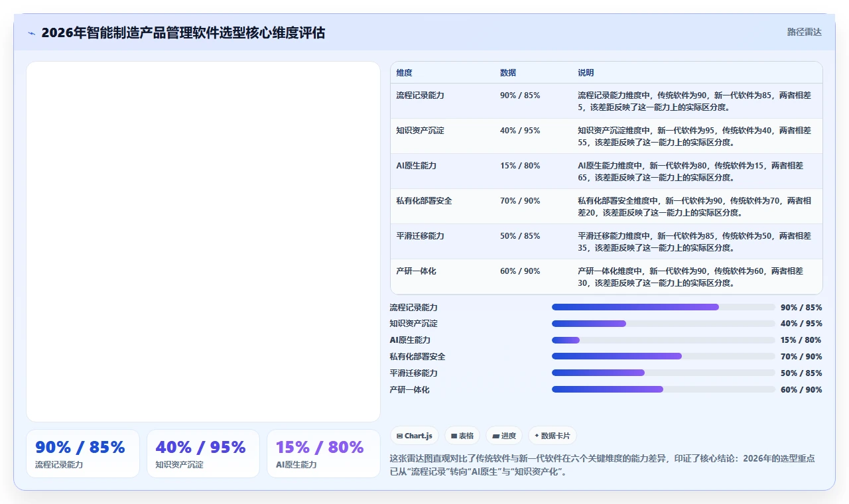Click the page title 2026年智能制造产品管理软件选型核心维度评估

tap(183, 32)
